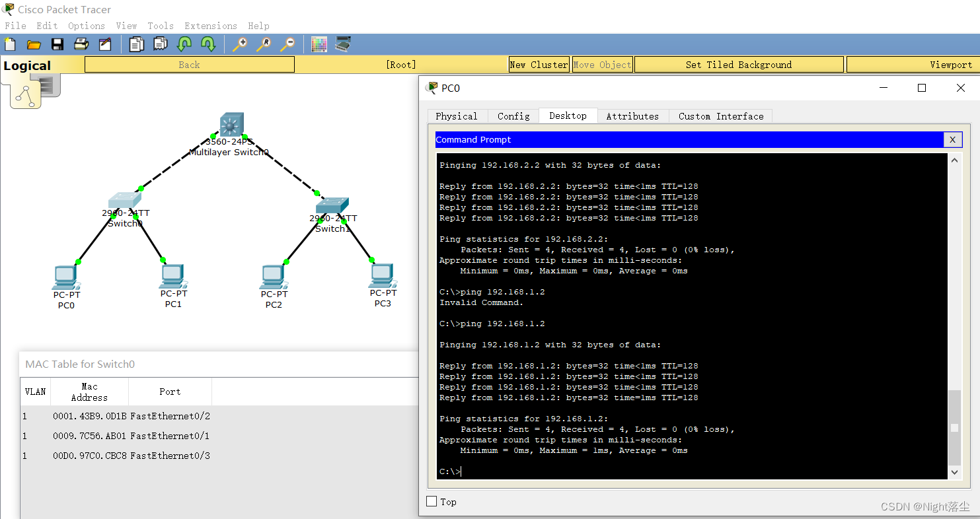Click FastEthernet0/3 port cell
Image resolution: width=980 pixels, height=519 pixels.
tap(170, 456)
